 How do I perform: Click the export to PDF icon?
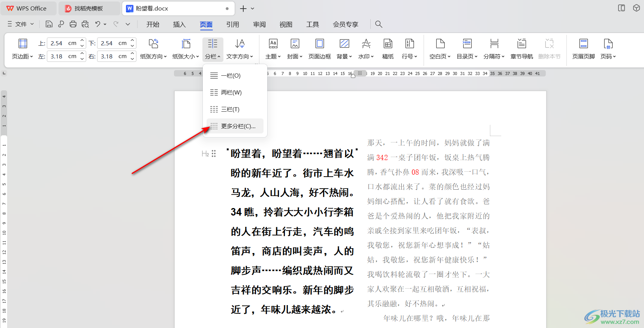(x=61, y=24)
